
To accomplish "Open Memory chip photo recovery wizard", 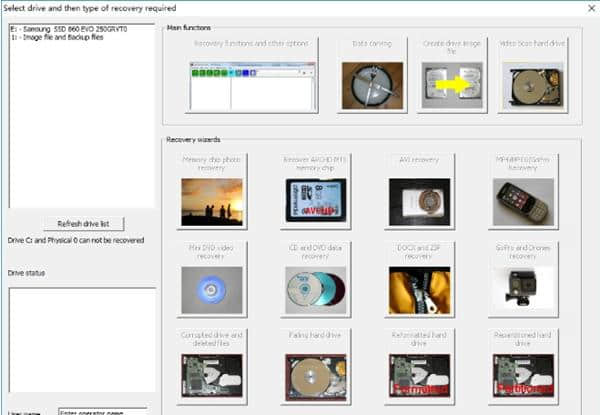I will tap(212, 192).
